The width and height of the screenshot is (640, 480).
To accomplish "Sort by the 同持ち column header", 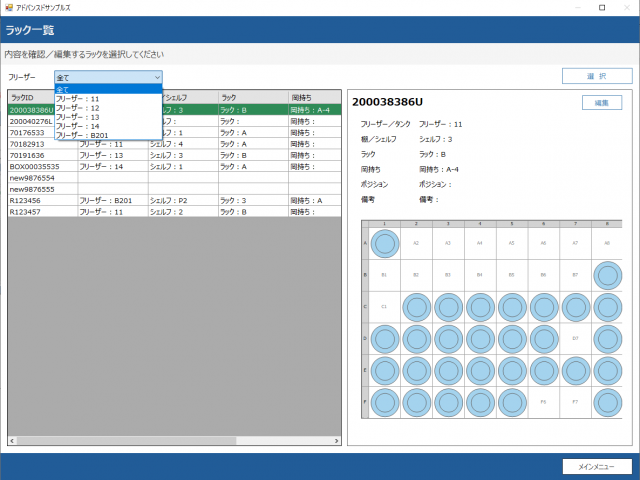I will pyautogui.click(x=314, y=97).
